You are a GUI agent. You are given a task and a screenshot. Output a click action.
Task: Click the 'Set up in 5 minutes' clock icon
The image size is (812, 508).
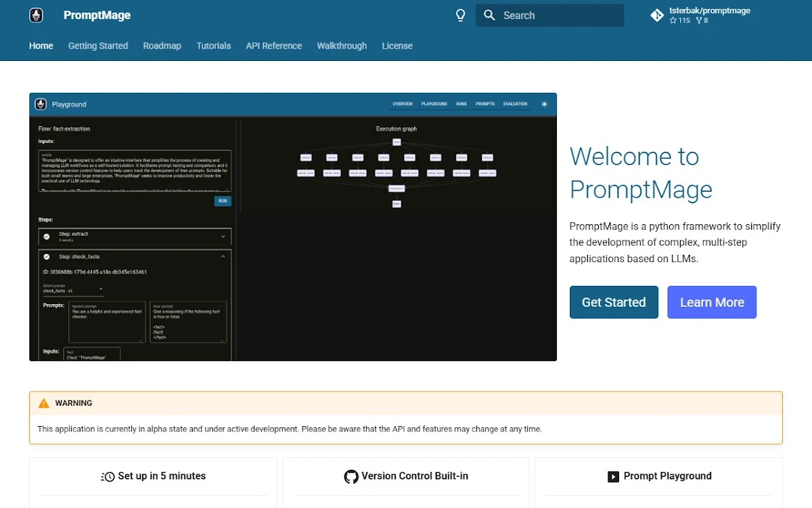pyautogui.click(x=108, y=476)
